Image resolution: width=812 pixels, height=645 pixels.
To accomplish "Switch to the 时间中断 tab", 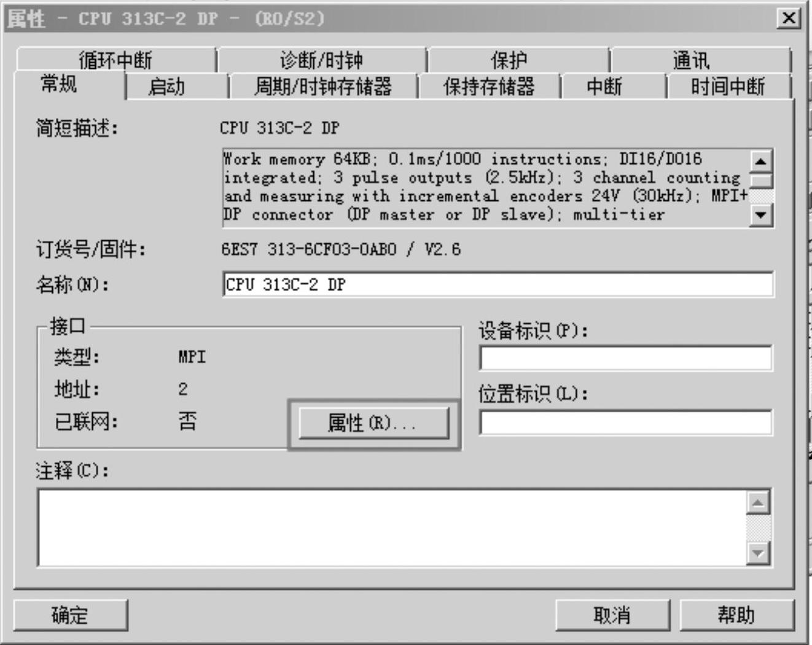I will point(728,87).
